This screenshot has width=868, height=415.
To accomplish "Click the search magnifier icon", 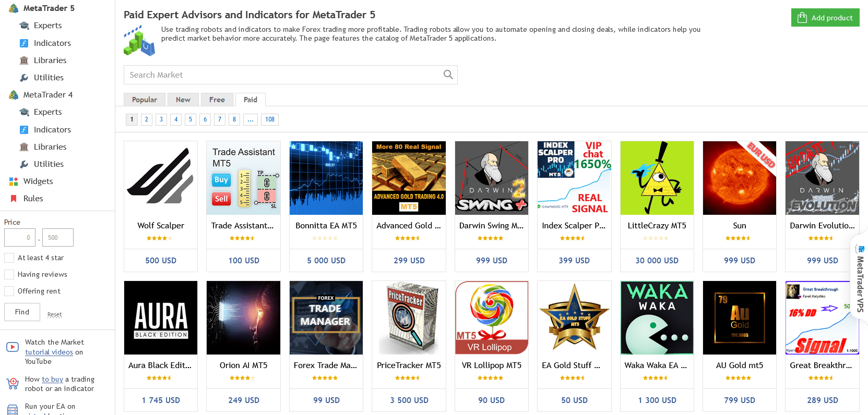I will 448,75.
